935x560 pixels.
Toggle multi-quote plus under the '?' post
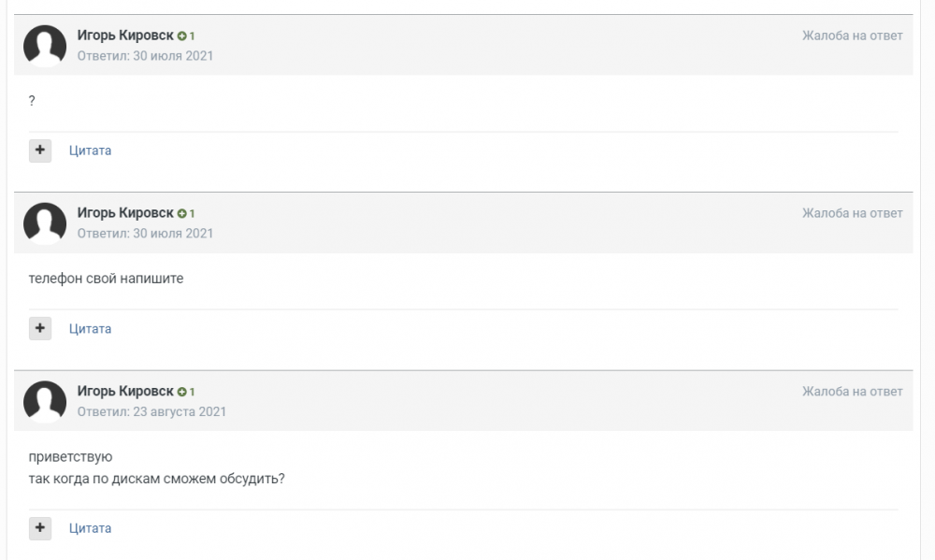coord(40,151)
